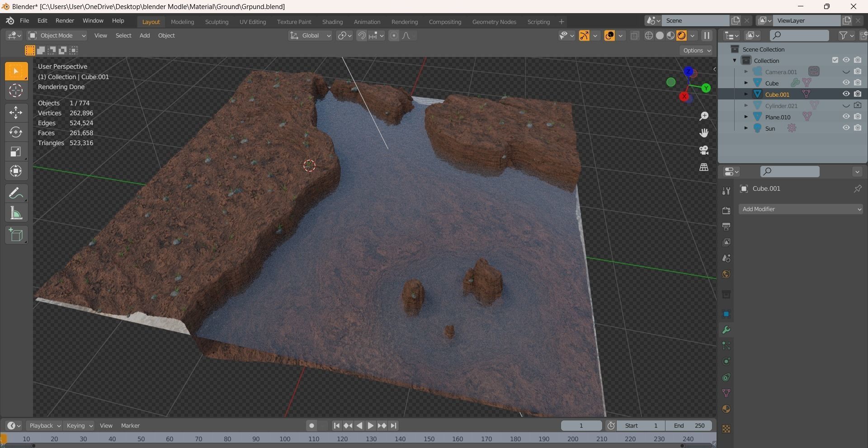The width and height of the screenshot is (868, 448).
Task: Open the File menu
Action: click(24, 21)
